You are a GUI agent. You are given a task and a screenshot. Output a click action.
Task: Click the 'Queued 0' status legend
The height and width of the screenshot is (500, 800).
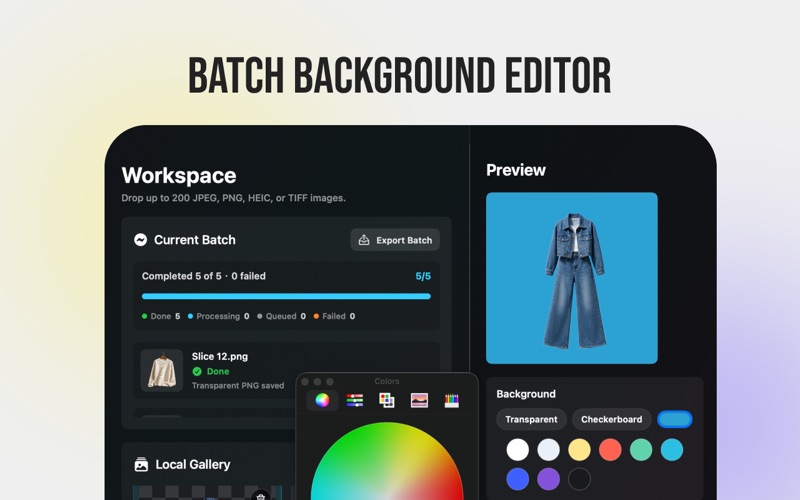281,316
